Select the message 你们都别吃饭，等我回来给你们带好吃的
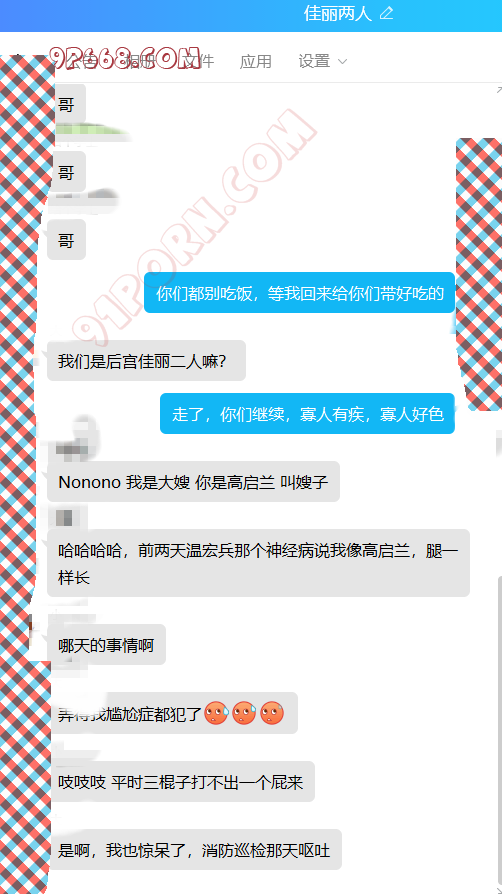 (x=299, y=293)
